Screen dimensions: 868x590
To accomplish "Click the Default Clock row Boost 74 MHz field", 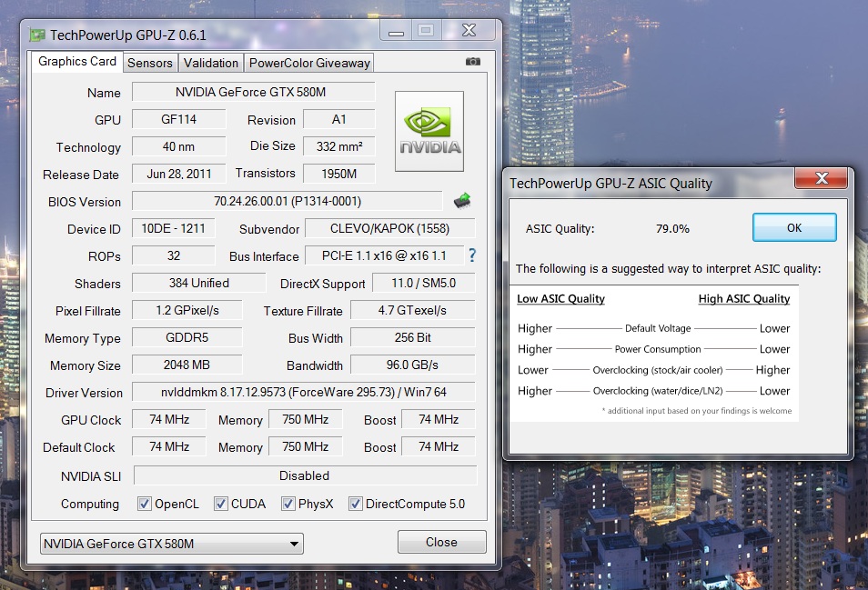I will (x=439, y=446).
